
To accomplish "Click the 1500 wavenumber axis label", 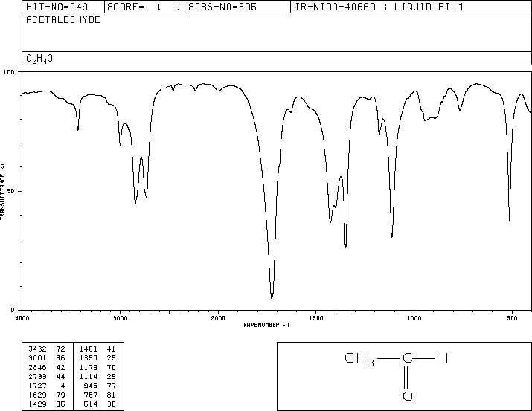I will pyautogui.click(x=315, y=317).
